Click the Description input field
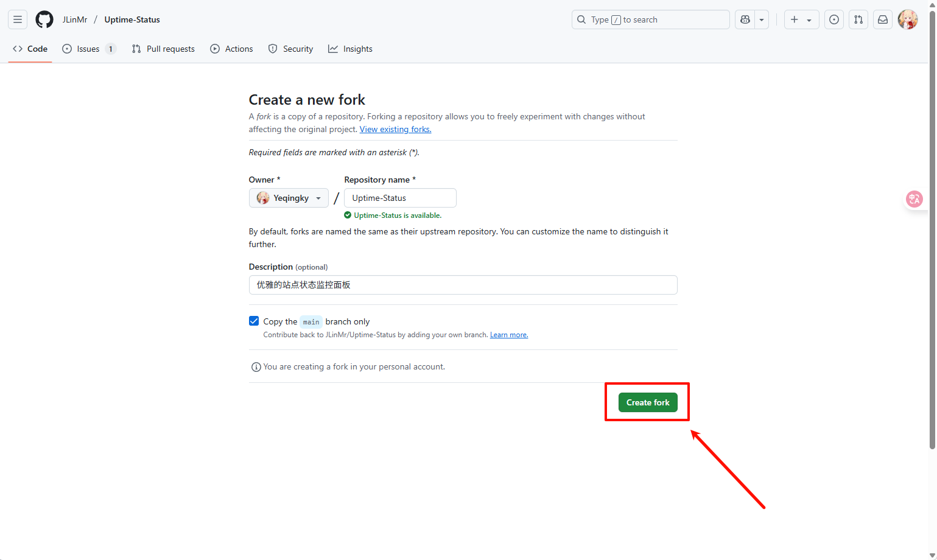Viewport: 937px width, 560px height. point(463,285)
